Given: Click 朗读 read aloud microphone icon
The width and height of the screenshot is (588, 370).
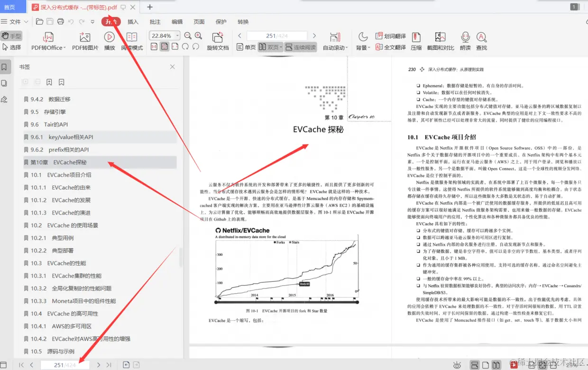Looking at the screenshot, I should (465, 41).
